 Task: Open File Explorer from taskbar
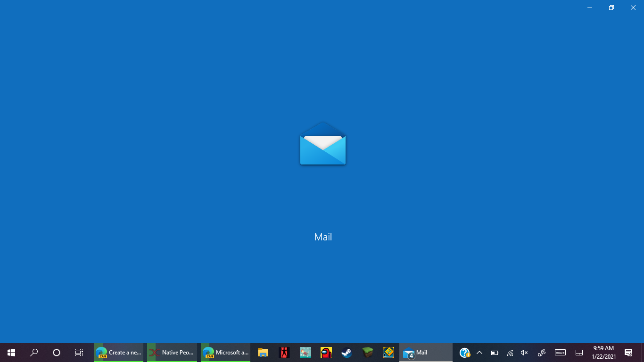(263, 353)
